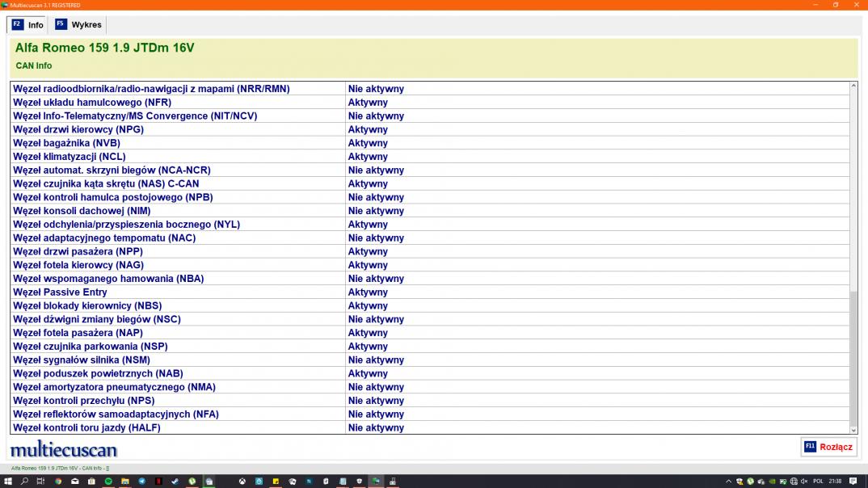This screenshot has height=488, width=868.
Task: Click the list scrollbar down arrow
Action: click(853, 430)
